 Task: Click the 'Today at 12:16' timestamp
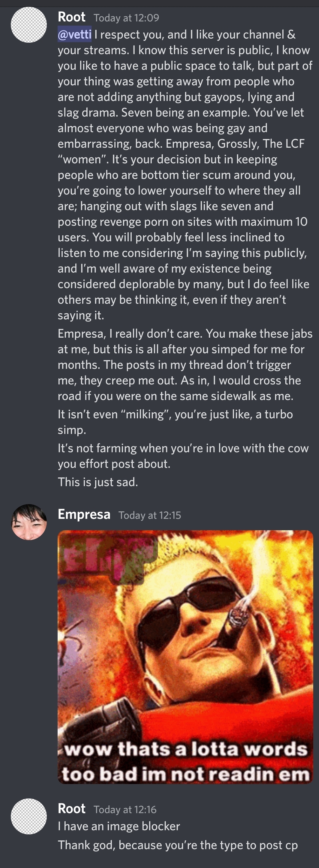point(125,810)
